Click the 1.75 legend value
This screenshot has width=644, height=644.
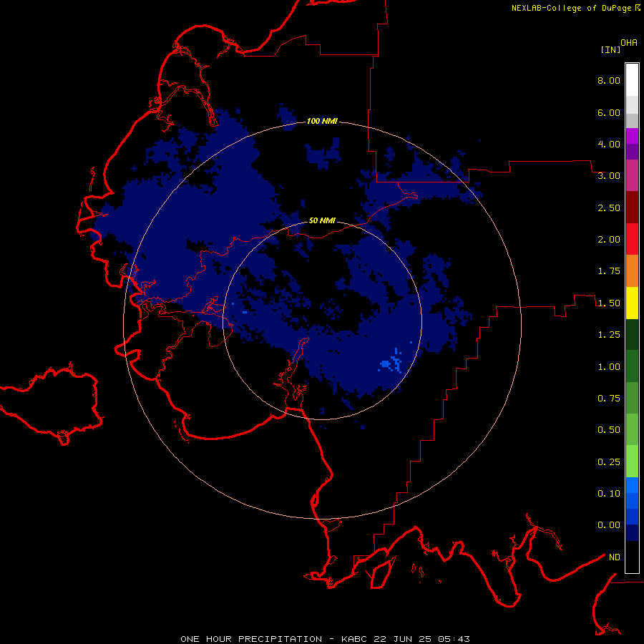[609, 271]
